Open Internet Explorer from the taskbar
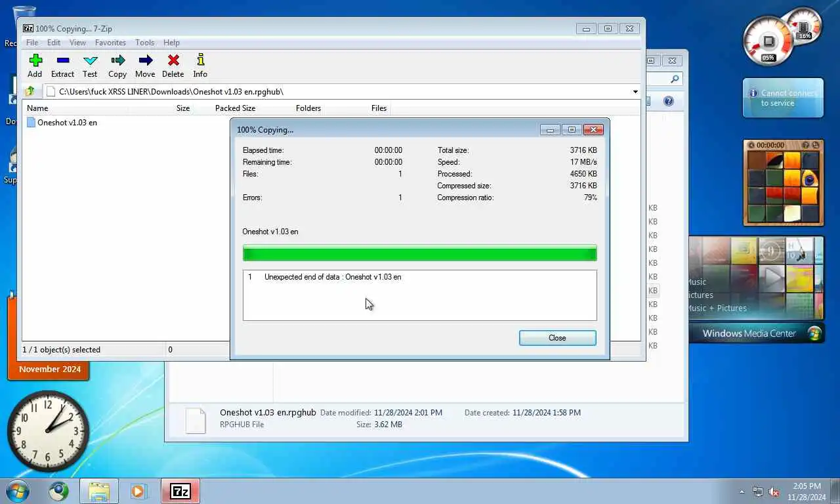The height and width of the screenshot is (504, 840). point(58,491)
